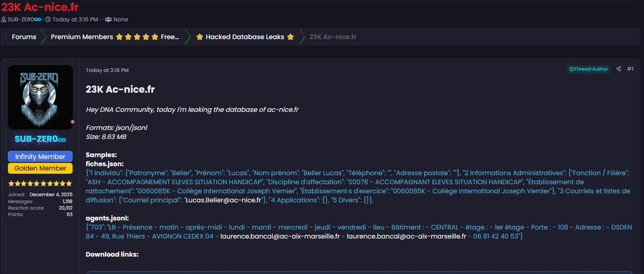The width and height of the screenshot is (644, 274).
Task: Click the user icon before the author name
Action: [x=4, y=20]
